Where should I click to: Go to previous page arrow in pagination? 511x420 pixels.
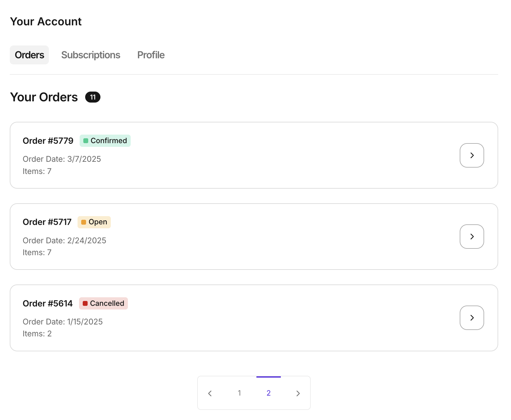[210, 393]
